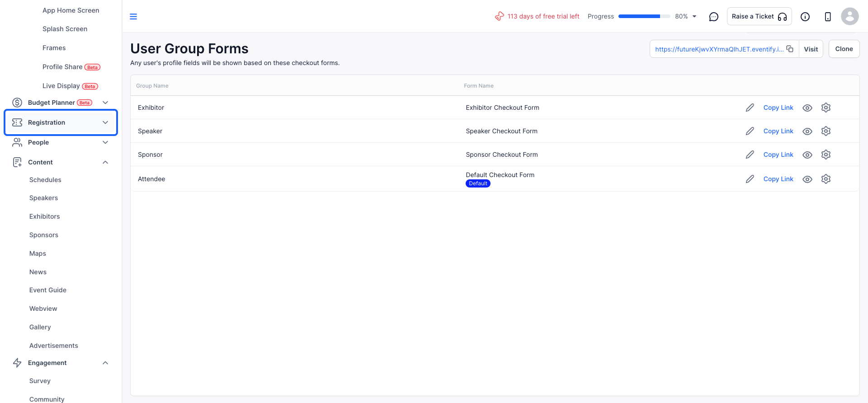Click the Group Name column header

pyautogui.click(x=152, y=86)
